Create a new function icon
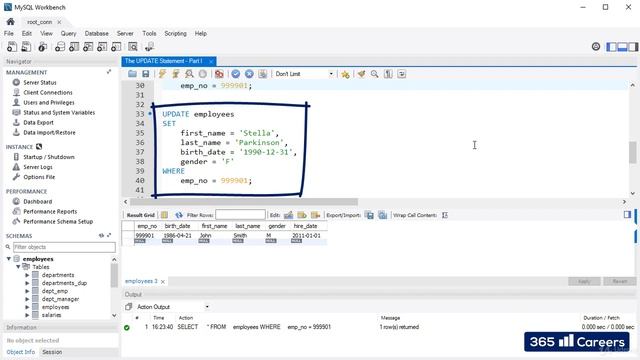 coord(116,47)
